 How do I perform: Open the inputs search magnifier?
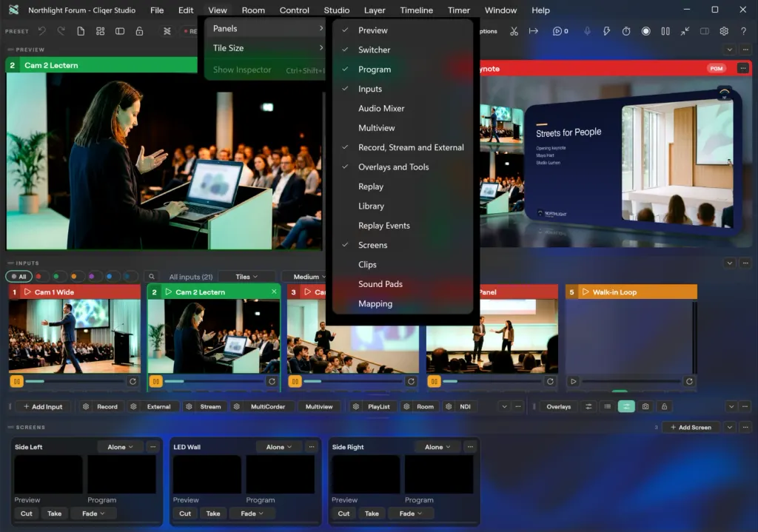pos(151,277)
